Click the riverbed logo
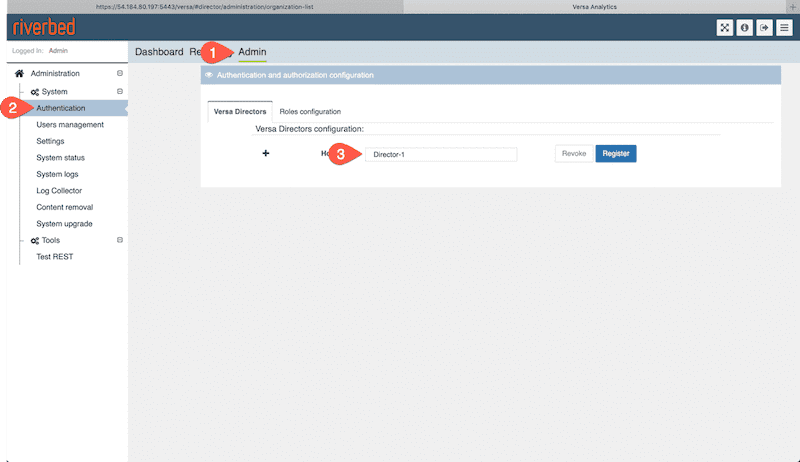The height and width of the screenshot is (462, 800). pyautogui.click(x=44, y=27)
